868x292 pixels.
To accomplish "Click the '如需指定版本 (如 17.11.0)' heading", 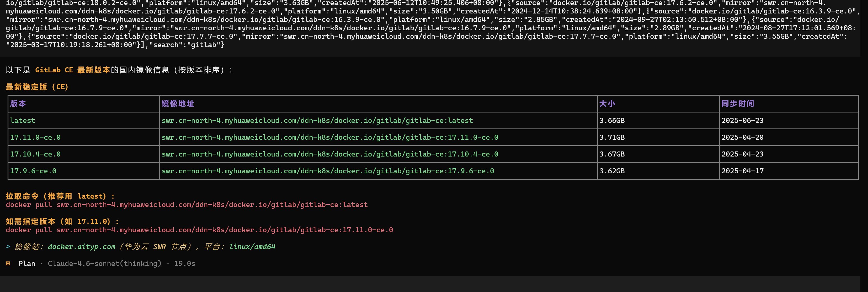I will coord(62,222).
